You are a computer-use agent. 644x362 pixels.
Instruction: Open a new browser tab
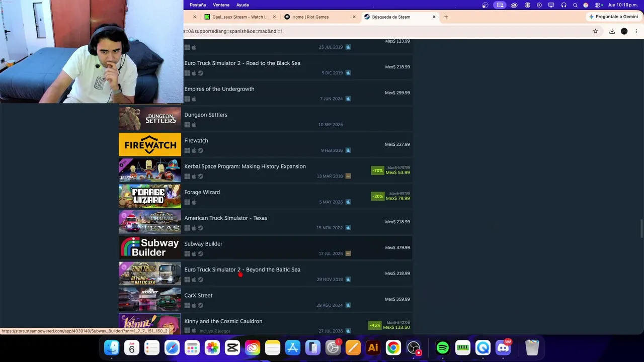(x=446, y=17)
